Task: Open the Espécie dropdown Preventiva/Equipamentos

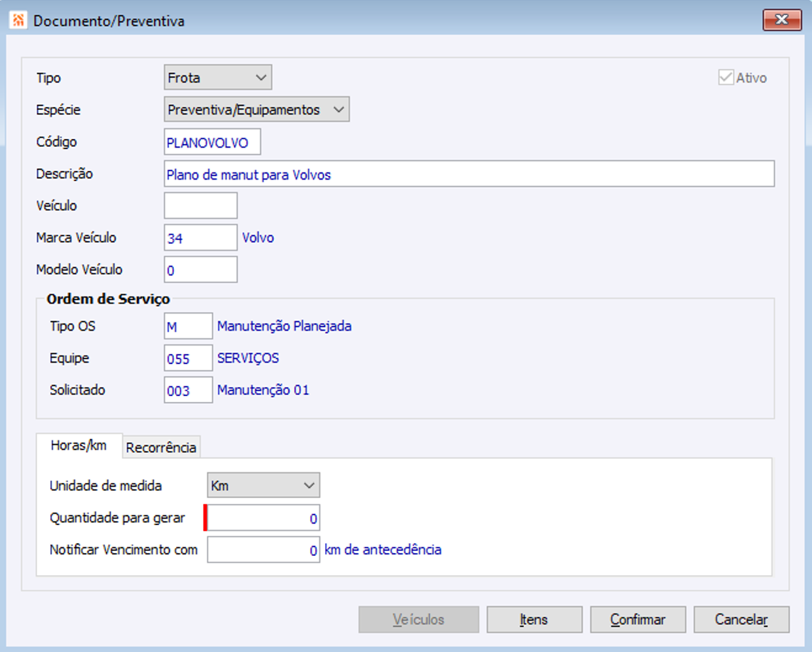Action: (x=257, y=109)
